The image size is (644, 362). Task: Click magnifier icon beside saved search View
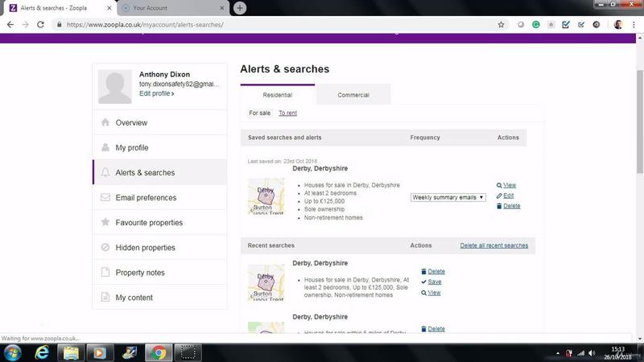click(499, 186)
